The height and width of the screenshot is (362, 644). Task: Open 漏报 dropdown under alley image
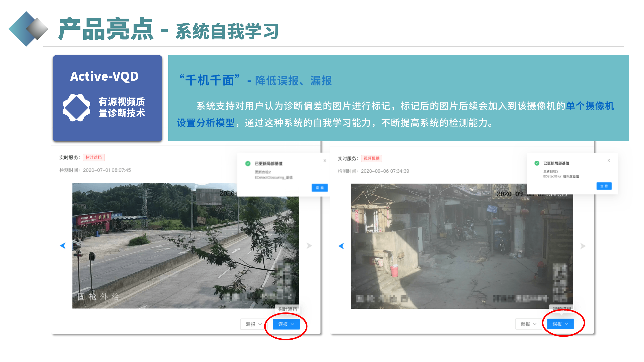coord(528,324)
